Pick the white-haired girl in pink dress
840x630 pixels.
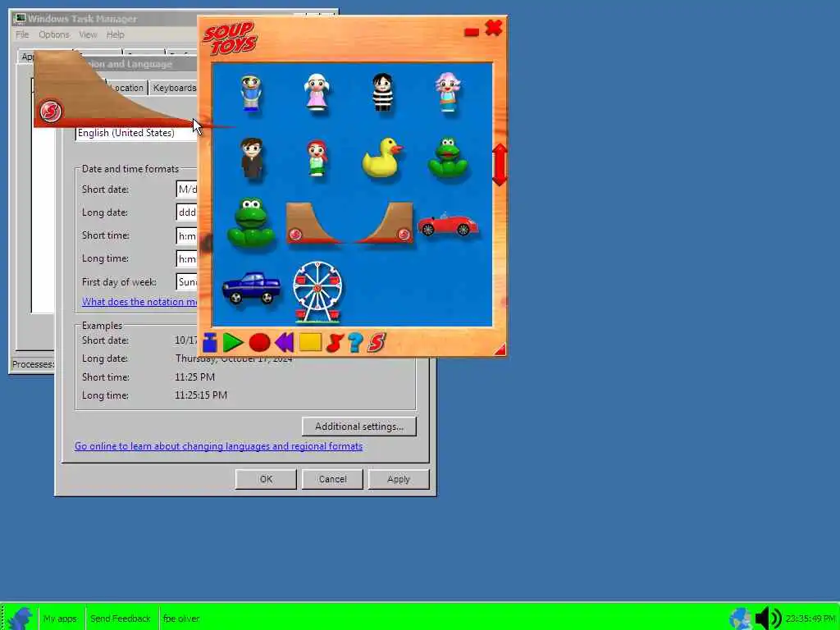click(x=317, y=92)
